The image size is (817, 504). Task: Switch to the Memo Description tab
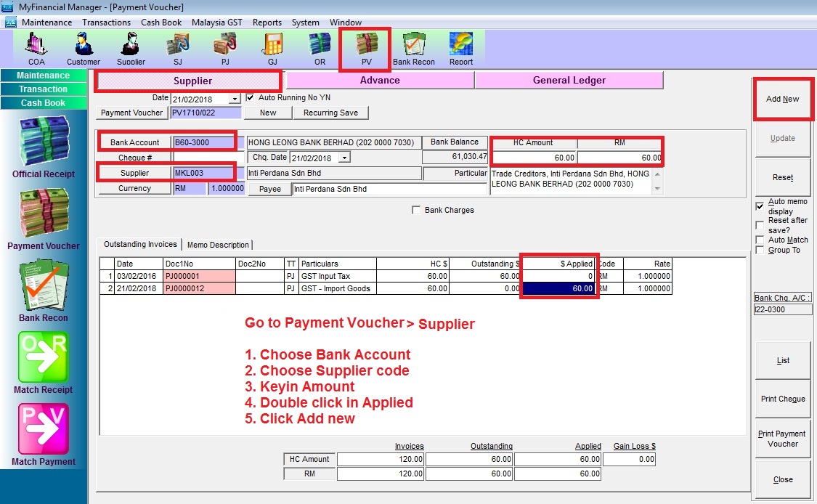[x=218, y=245]
